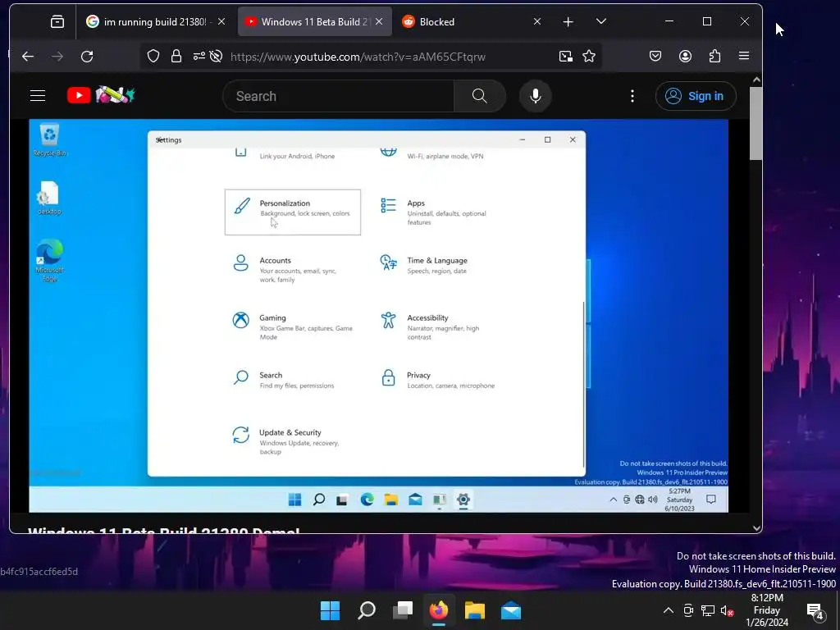Maximize the Firefox window
The width and height of the screenshot is (840, 630).
point(707,21)
